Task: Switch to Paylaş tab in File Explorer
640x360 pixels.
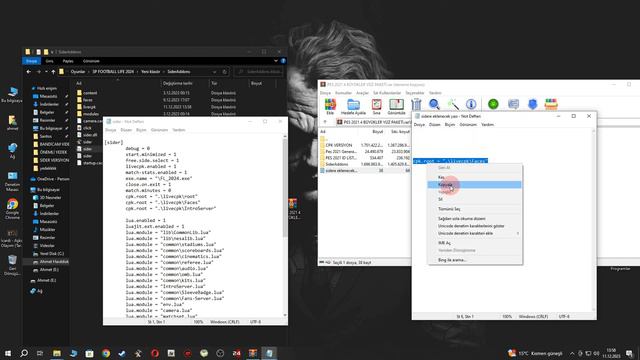Action: coord(68,61)
